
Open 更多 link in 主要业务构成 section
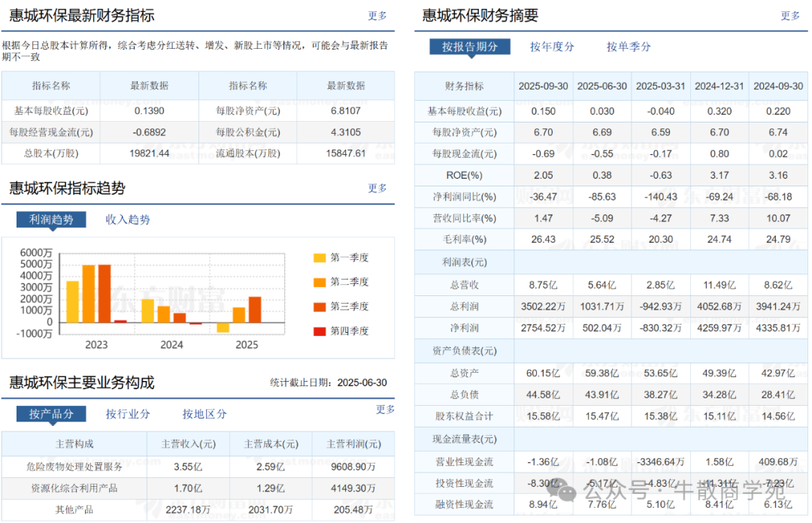point(385,410)
